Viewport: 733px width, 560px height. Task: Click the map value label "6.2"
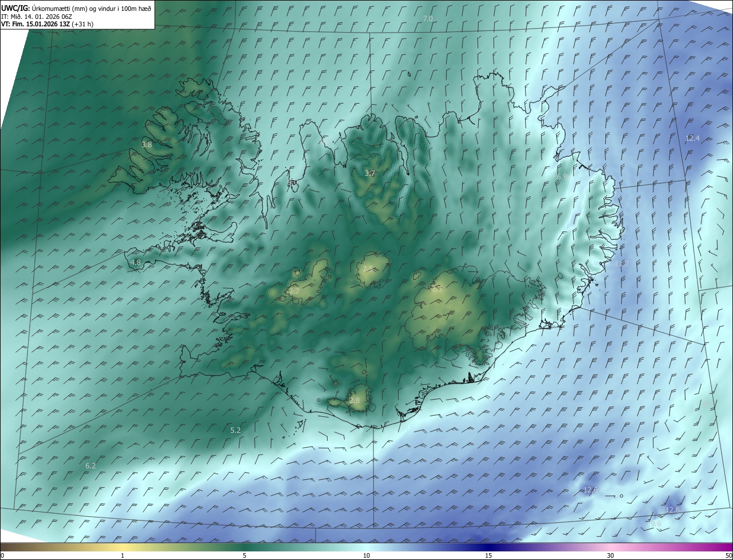pos(90,466)
